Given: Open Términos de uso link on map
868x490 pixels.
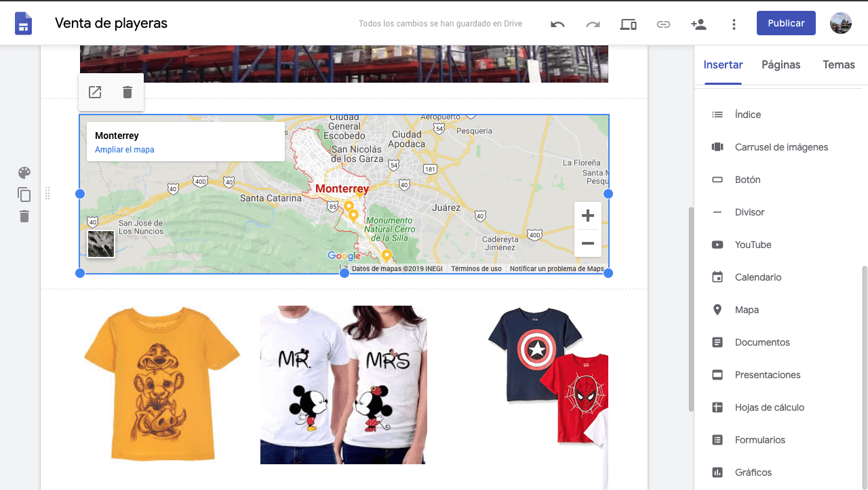Looking at the screenshot, I should [476, 269].
